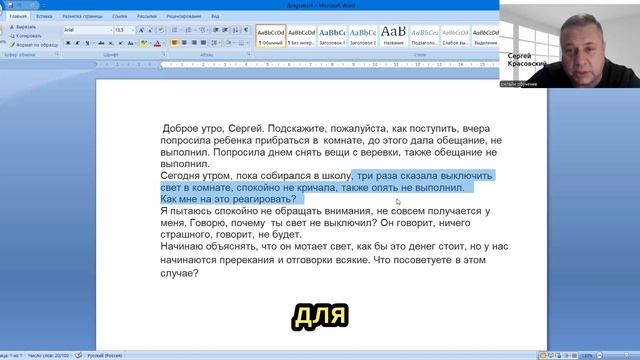
Task: Open the Рецензирование ribbon tab
Action: click(184, 16)
